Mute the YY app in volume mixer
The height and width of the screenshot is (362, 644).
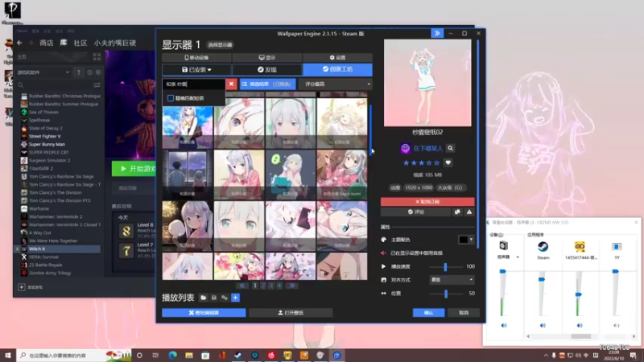coord(617,326)
